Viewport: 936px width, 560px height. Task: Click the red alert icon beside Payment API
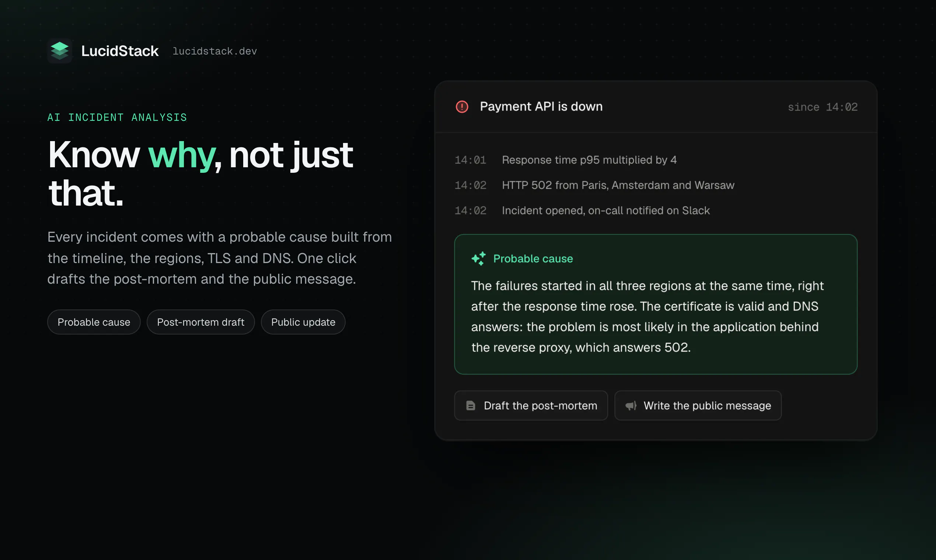tap(462, 107)
